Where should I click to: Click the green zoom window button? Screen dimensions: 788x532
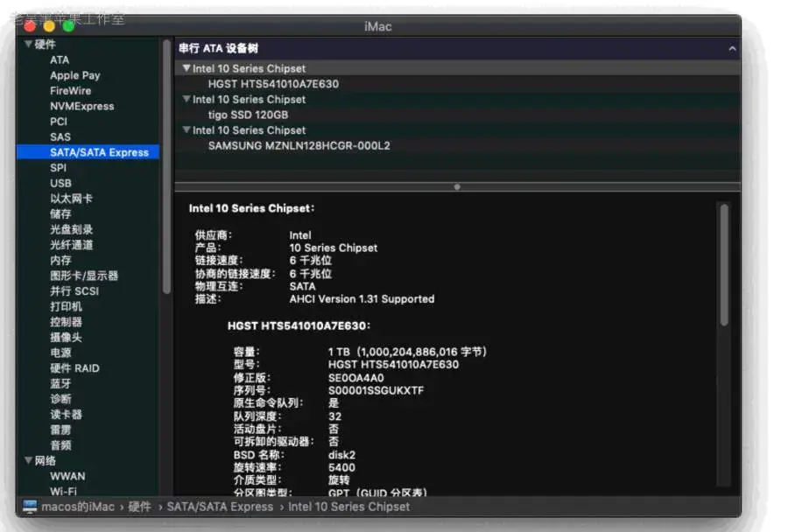[x=69, y=25]
